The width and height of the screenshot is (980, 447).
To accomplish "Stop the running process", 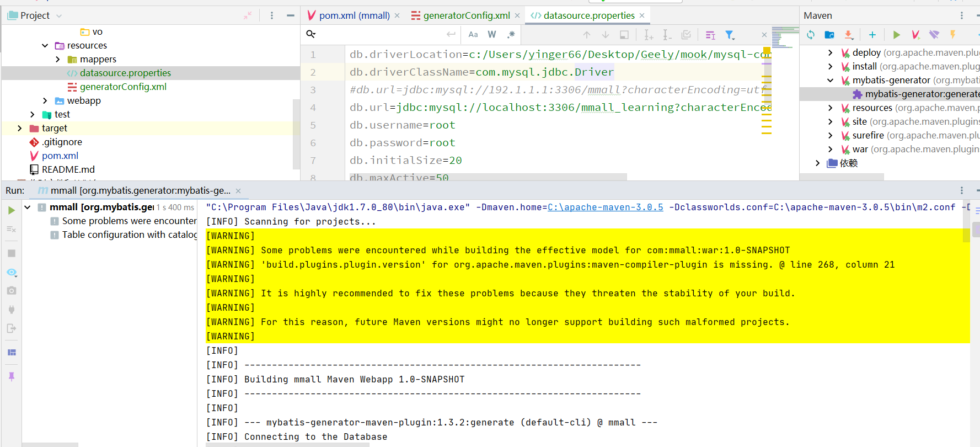I will pos(12,253).
